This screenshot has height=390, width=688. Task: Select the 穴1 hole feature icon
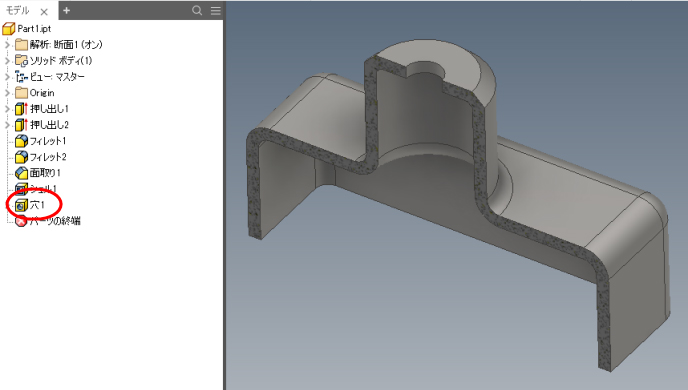pos(21,205)
